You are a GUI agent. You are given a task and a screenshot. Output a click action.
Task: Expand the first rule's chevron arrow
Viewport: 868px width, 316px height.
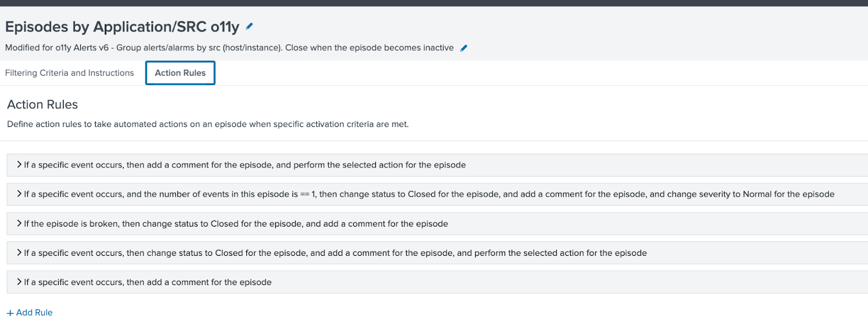point(19,164)
